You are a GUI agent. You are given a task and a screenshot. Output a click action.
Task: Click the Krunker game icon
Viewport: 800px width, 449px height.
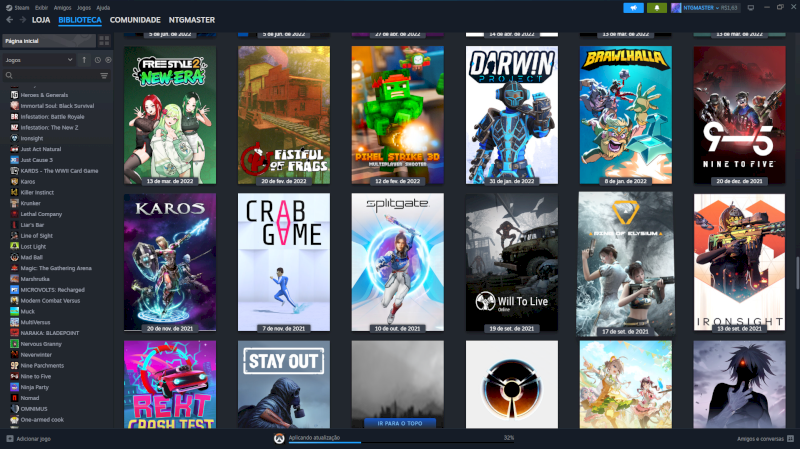coord(14,203)
